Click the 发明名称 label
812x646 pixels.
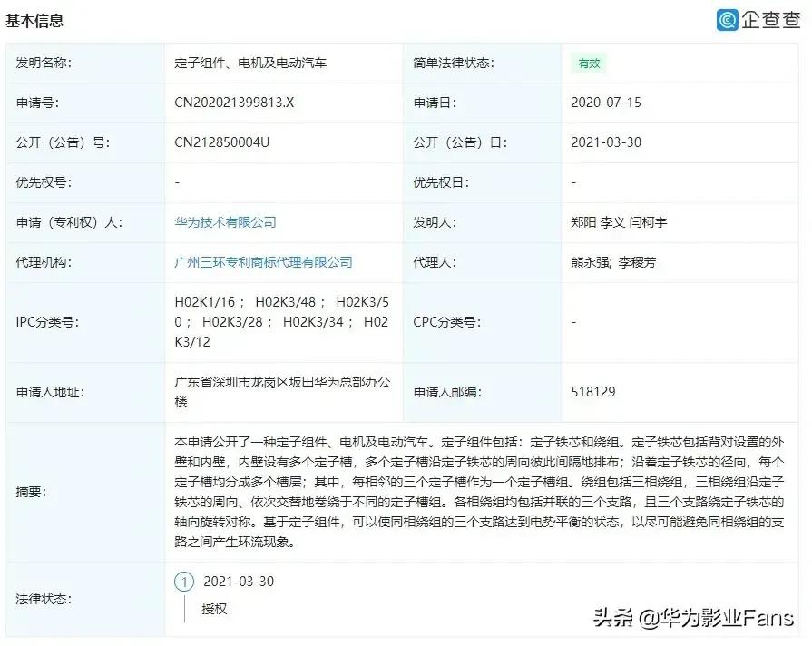(44, 63)
